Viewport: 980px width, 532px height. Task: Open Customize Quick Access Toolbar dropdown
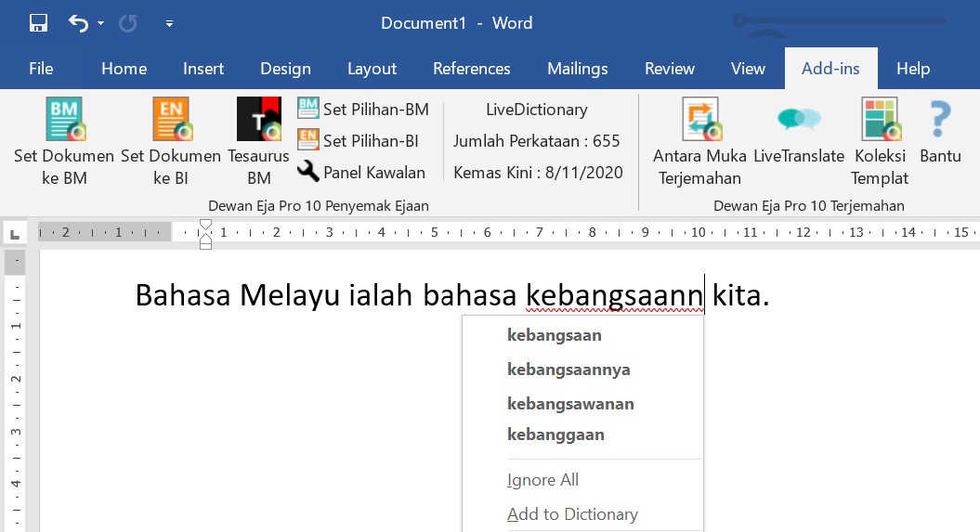[169, 23]
